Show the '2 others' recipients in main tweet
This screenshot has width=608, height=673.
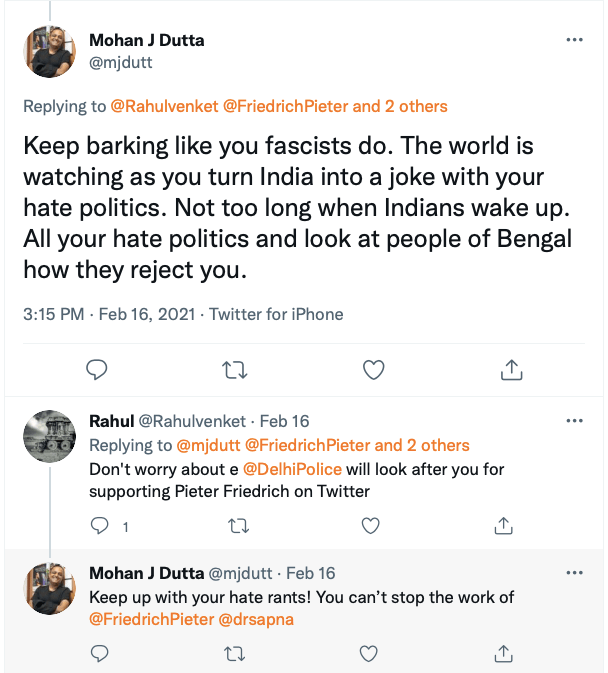[x=411, y=106]
